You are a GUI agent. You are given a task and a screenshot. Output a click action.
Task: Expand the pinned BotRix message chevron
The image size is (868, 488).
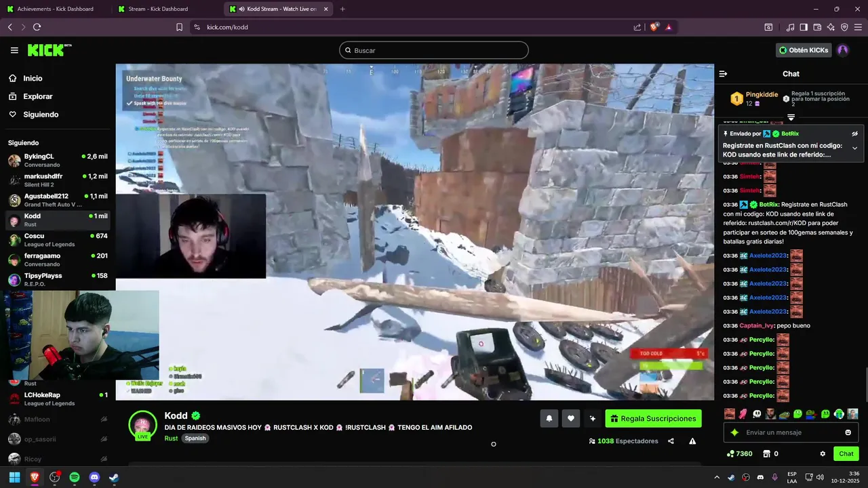(854, 148)
